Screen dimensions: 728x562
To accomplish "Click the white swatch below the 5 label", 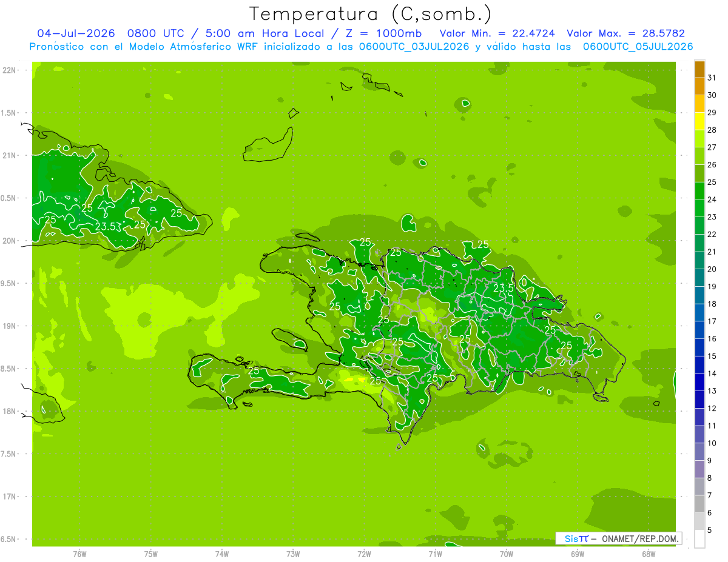I will click(x=699, y=539).
